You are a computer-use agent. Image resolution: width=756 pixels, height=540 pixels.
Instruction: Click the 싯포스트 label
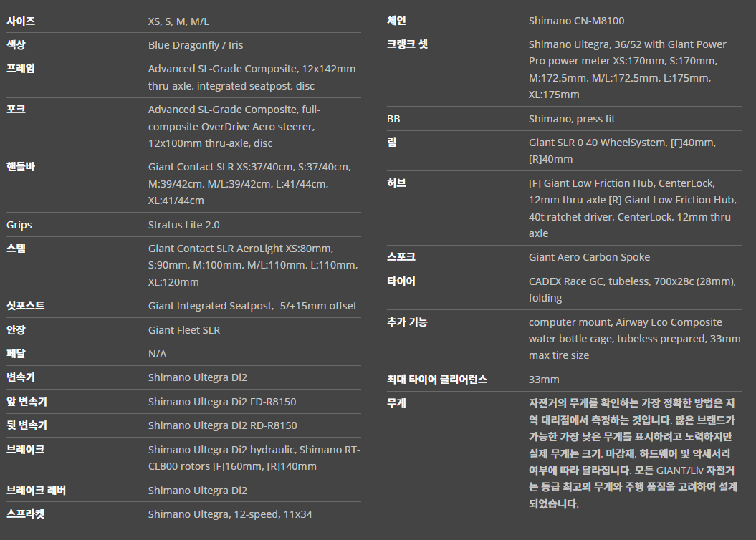coord(26,305)
